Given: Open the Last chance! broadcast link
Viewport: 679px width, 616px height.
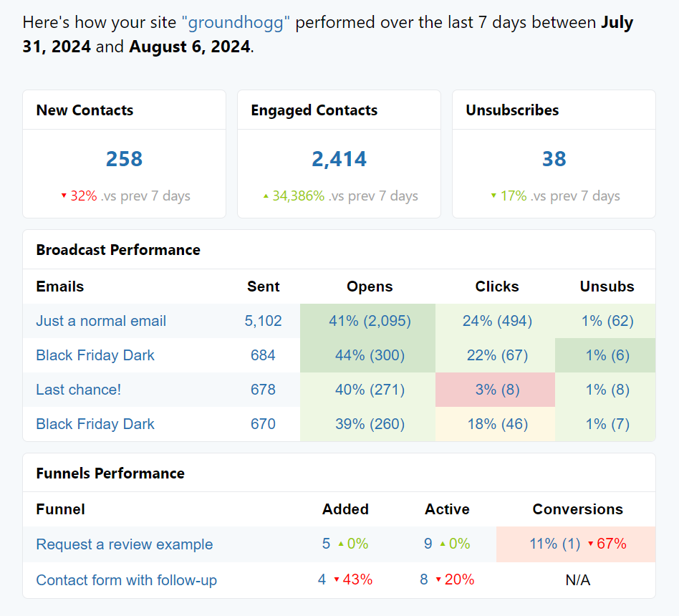Looking at the screenshot, I should [x=78, y=390].
